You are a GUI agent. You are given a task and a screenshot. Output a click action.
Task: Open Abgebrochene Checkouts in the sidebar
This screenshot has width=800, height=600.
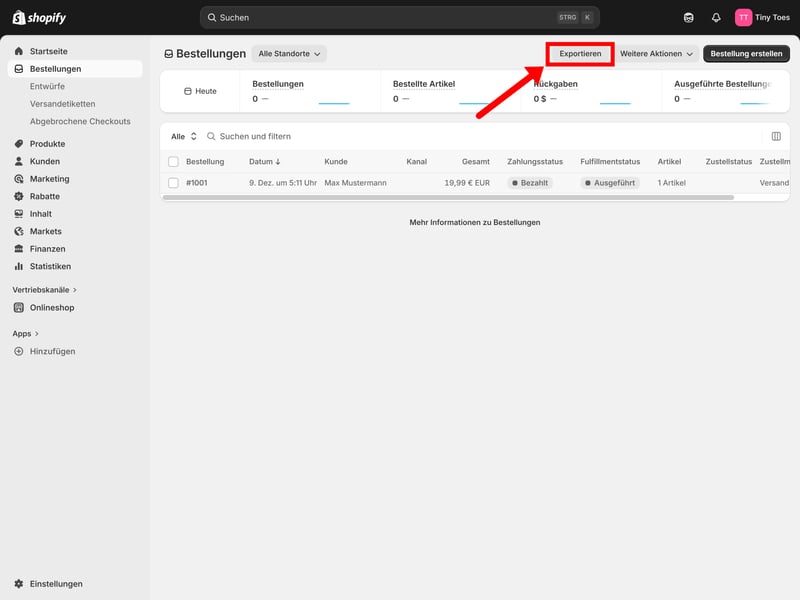click(80, 122)
